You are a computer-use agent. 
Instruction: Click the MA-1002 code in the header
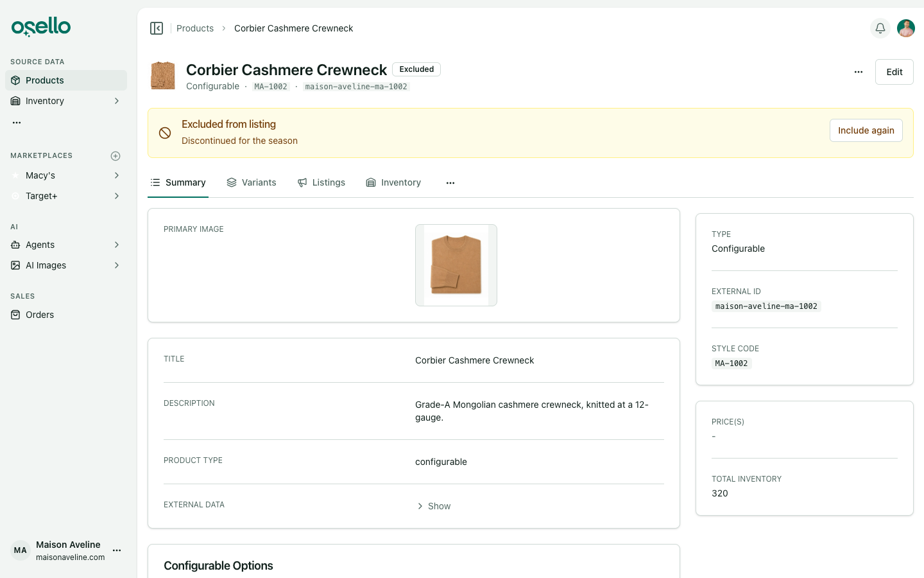(x=271, y=87)
